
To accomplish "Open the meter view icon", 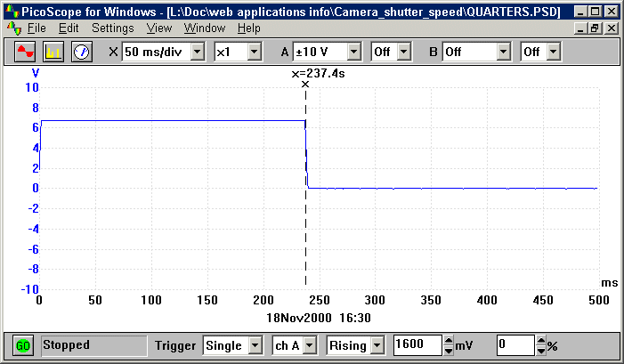I will [x=82, y=52].
